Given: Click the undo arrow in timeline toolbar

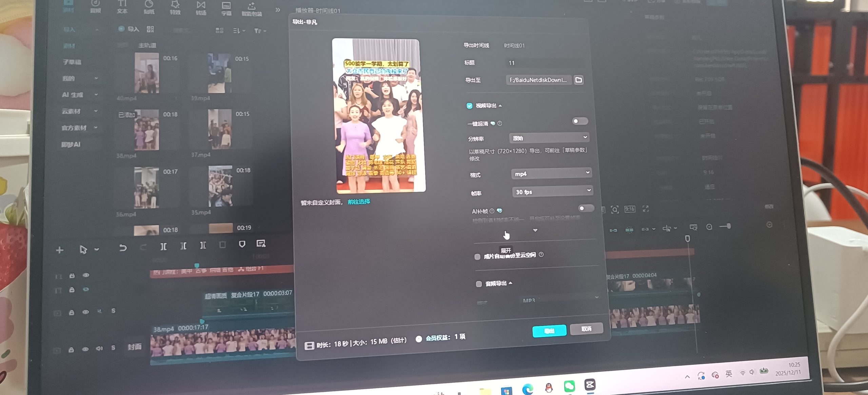Looking at the screenshot, I should click(123, 248).
